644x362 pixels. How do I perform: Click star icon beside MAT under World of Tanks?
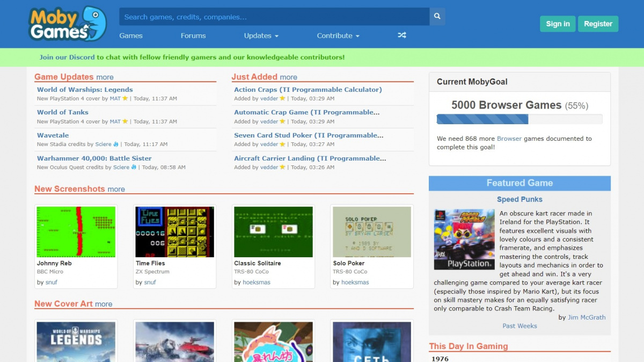pyautogui.click(x=125, y=121)
